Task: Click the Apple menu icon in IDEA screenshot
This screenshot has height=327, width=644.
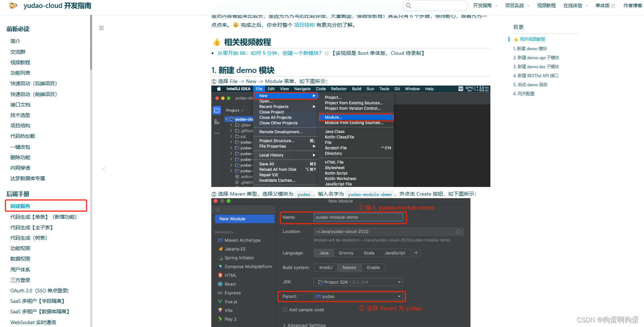Action: 219,89
